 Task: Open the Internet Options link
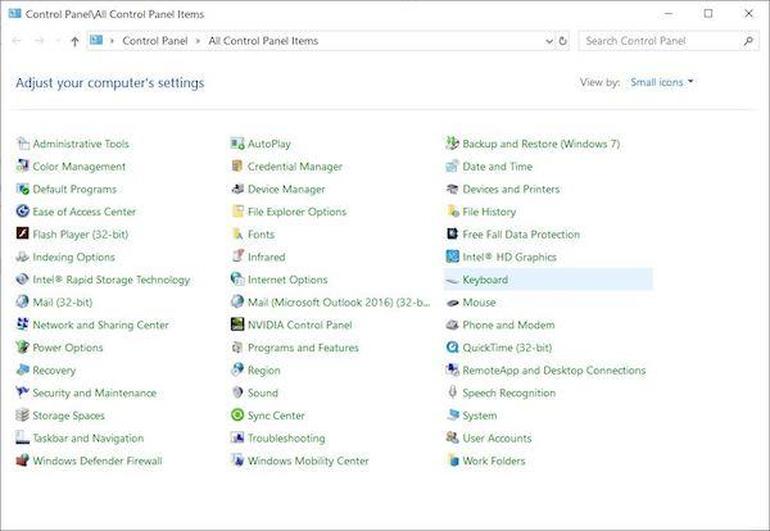(x=287, y=279)
